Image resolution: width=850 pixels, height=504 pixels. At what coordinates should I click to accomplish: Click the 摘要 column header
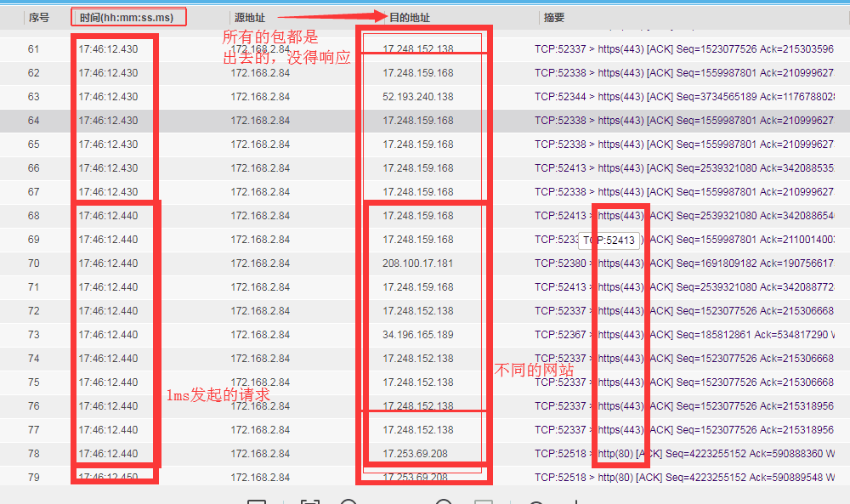(553, 17)
